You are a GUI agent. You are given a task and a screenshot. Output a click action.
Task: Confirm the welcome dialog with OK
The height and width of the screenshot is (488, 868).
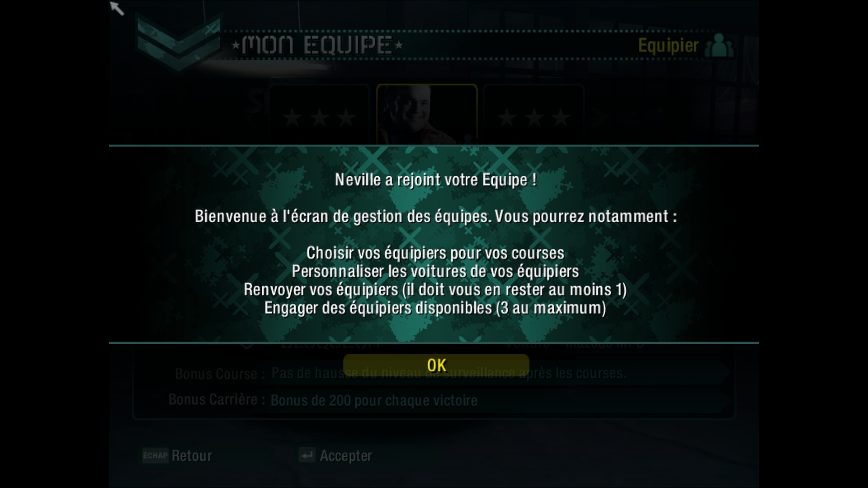436,365
